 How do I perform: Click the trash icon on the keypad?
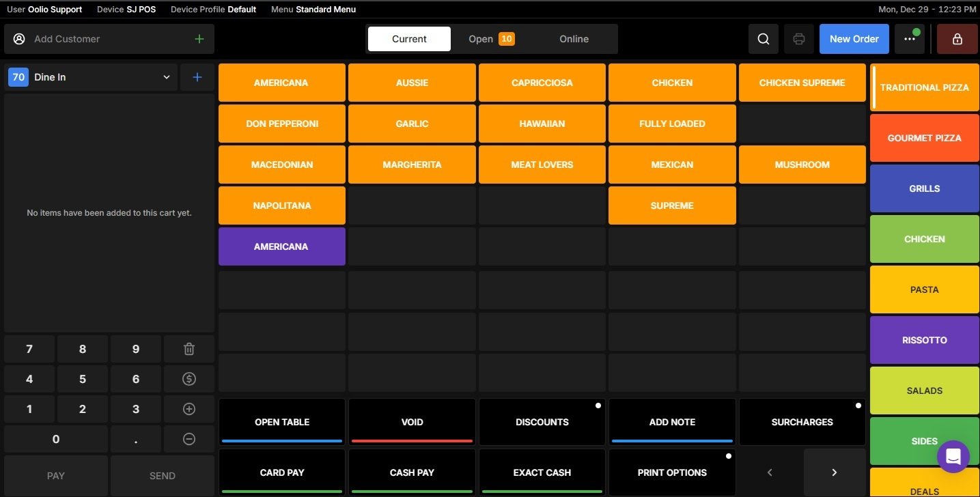(x=188, y=348)
